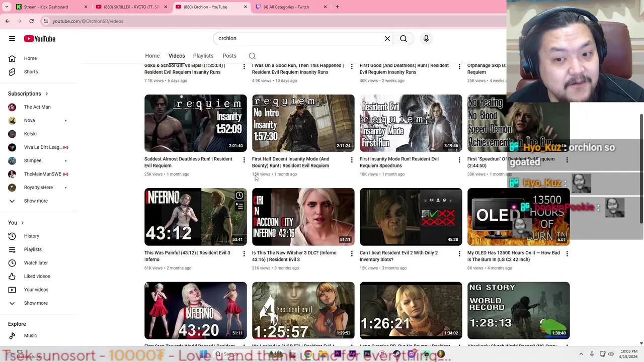Screen dimensions: 644x362
Task: Reload the page with browser refresh icon
Action: coord(31,21)
